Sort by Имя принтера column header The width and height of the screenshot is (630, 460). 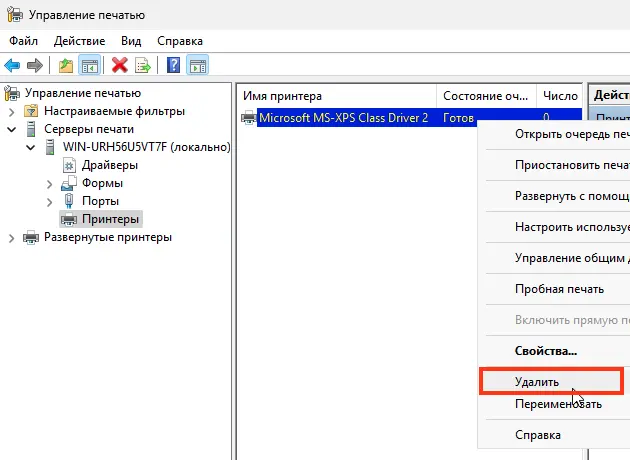point(337,96)
